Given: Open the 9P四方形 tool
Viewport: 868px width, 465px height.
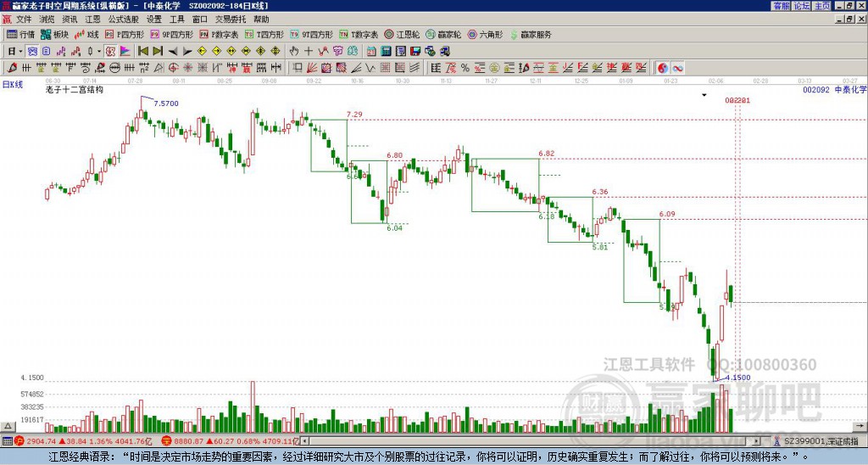Looking at the screenshot, I should coord(171,34).
